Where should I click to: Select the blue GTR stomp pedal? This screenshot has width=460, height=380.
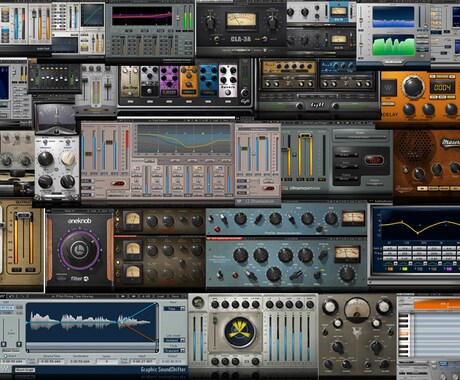pos(208,82)
